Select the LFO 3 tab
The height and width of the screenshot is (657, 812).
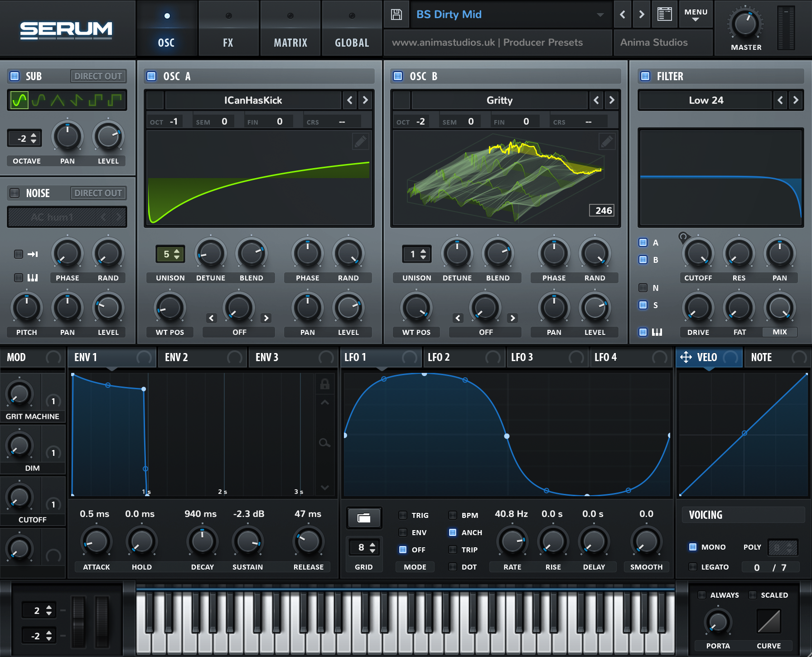(547, 357)
